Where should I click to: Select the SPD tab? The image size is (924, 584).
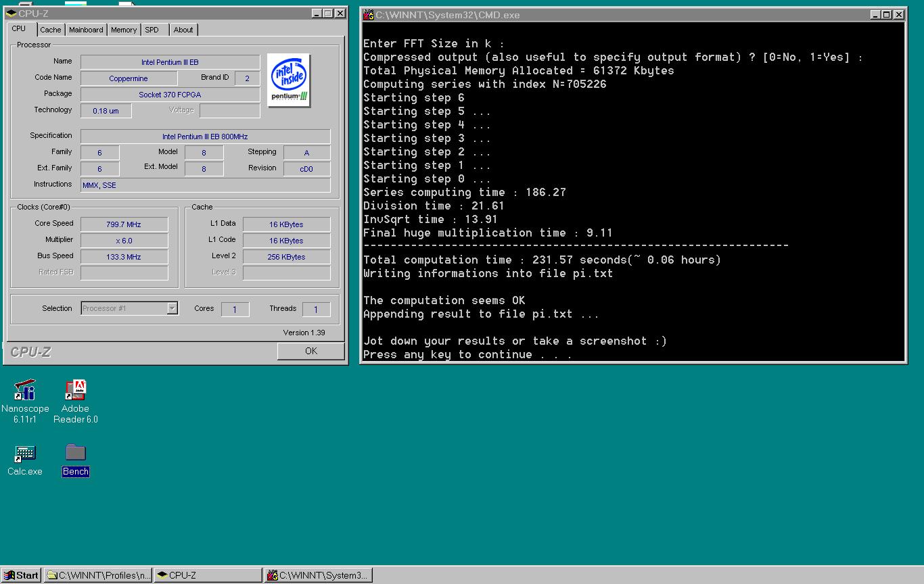coord(152,30)
